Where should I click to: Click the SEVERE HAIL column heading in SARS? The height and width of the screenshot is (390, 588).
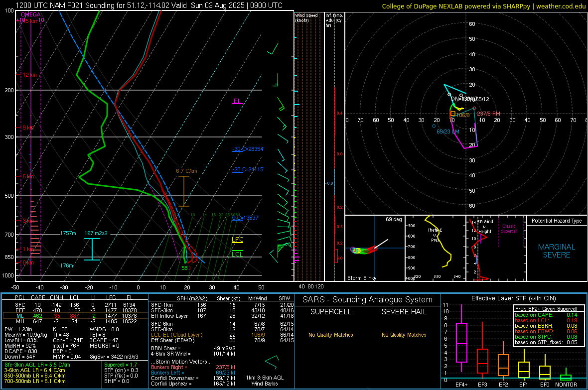coord(404,312)
